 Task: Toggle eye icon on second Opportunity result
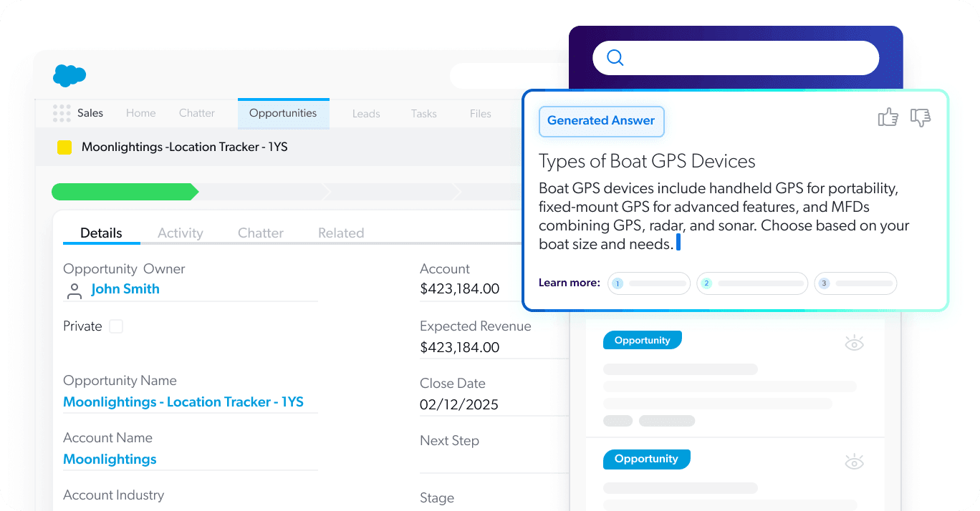click(x=854, y=462)
